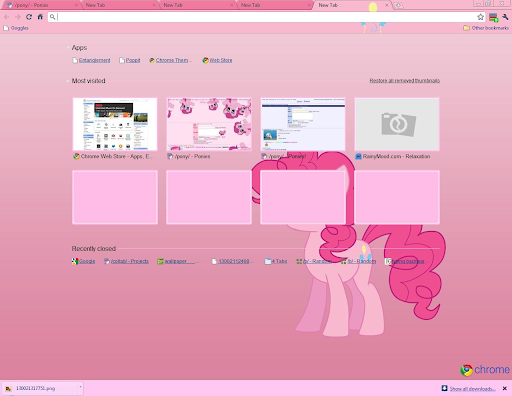Click the Chrome Web Store - Apps title
This screenshot has width=512, height=396.
(x=117, y=156)
